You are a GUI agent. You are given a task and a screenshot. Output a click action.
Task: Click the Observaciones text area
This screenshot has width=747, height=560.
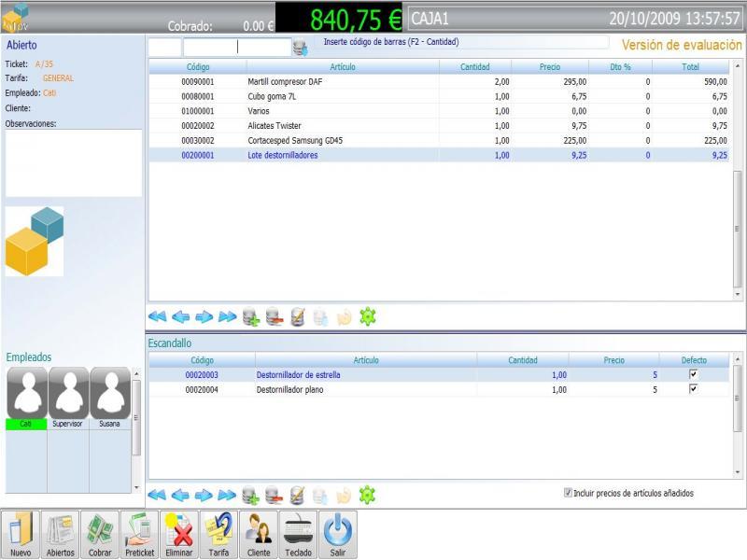(x=74, y=162)
